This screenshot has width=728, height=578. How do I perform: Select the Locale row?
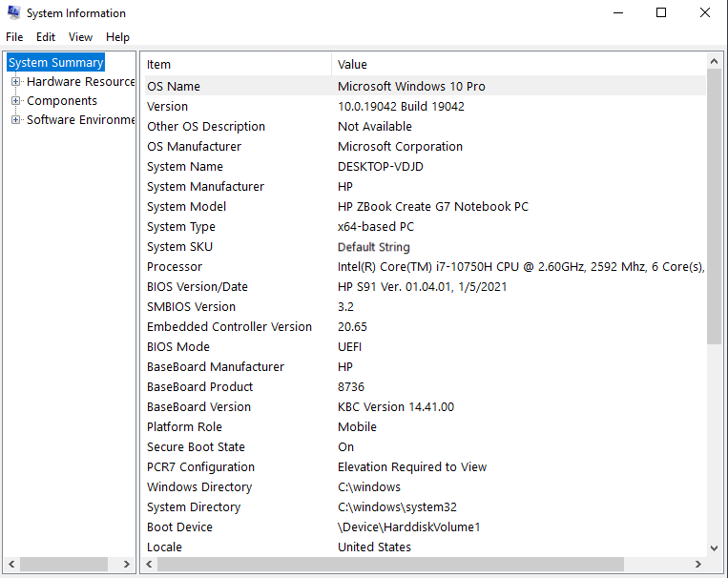click(x=426, y=547)
